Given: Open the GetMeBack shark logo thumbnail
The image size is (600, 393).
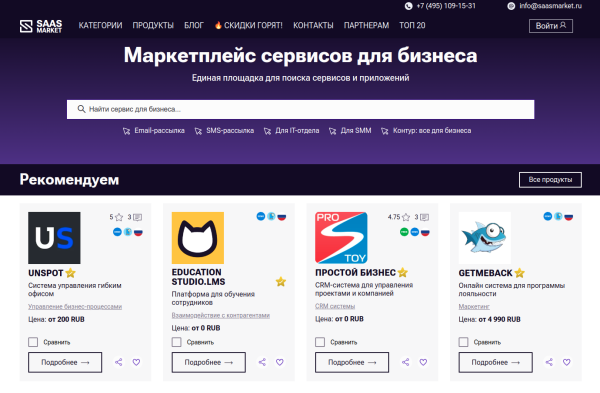Looking at the screenshot, I should 485,238.
